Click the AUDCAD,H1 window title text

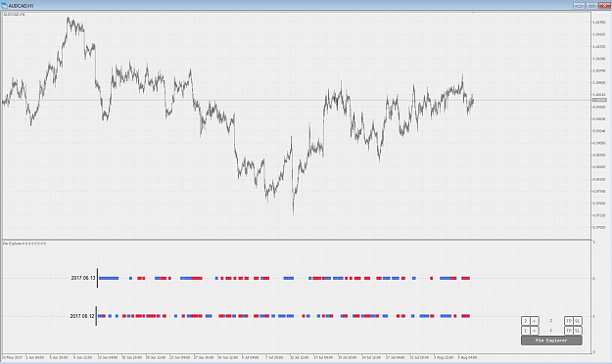point(22,6)
